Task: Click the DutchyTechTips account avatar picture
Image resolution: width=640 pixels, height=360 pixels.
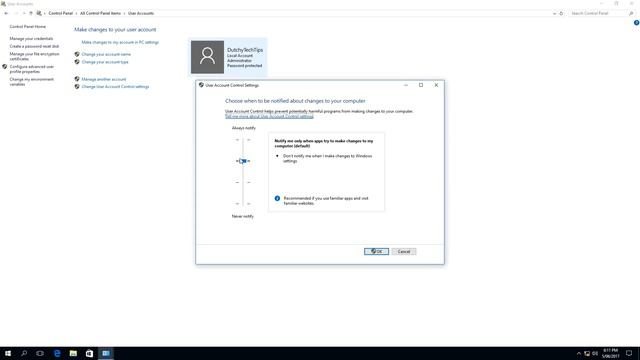Action: click(207, 57)
